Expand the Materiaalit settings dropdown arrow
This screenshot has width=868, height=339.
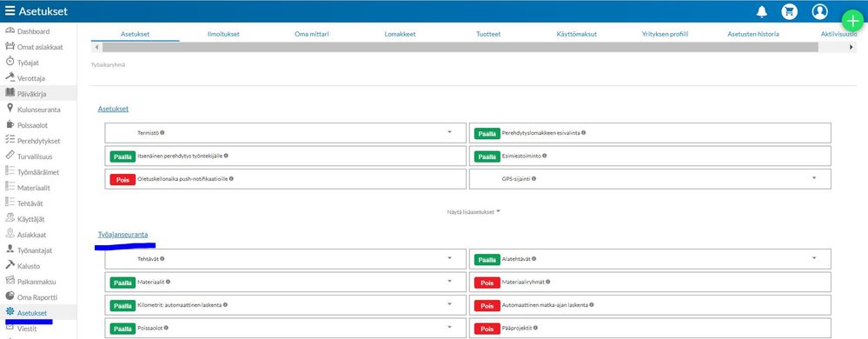coord(449,281)
